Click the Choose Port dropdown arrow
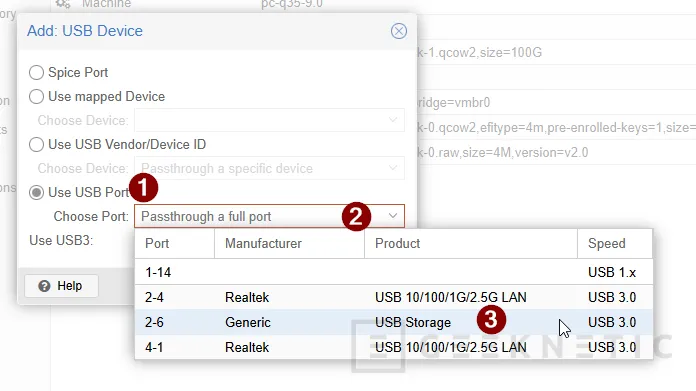The width and height of the screenshot is (696, 391). 392,216
